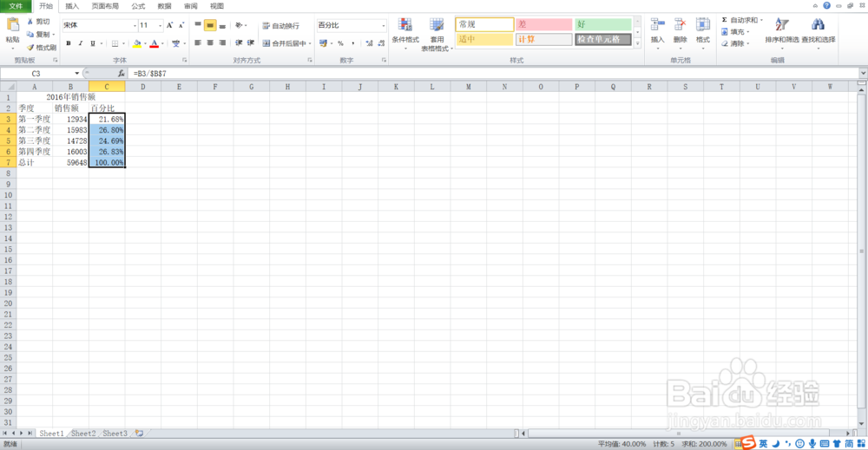
Task: Click the text orientation icon
Action: point(239,25)
